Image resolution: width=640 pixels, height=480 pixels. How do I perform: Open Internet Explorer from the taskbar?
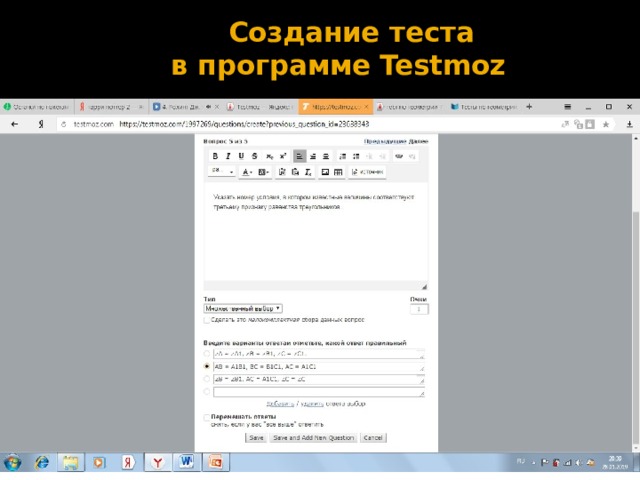42,463
